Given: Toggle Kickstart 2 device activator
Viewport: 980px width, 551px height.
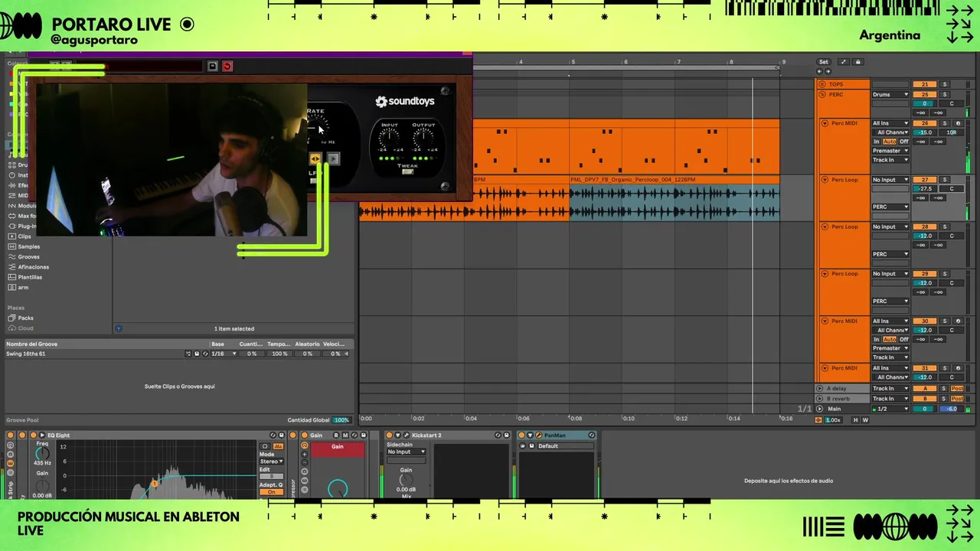Looking at the screenshot, I should pos(388,435).
